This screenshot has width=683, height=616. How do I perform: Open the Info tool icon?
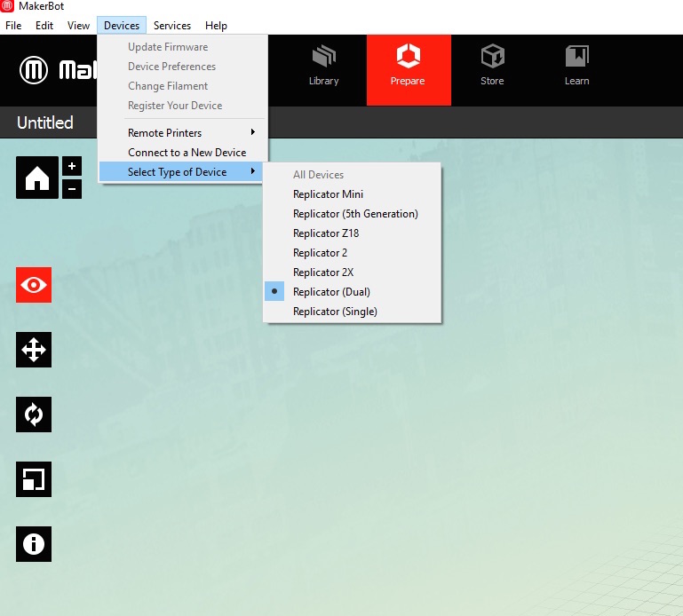[x=34, y=544]
